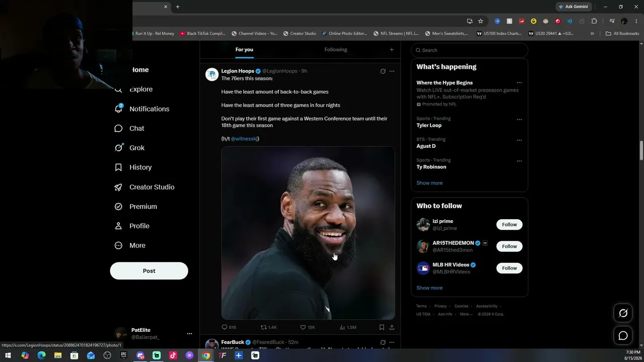
Task: Open more options on Legion Hoops post
Action: click(392, 71)
